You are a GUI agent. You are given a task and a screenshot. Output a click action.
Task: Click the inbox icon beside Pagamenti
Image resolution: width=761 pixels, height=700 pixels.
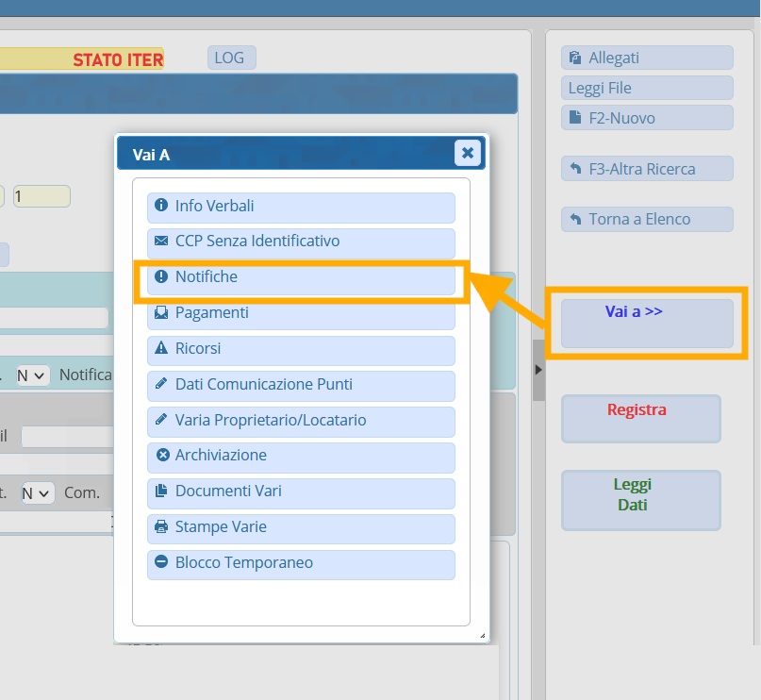click(x=160, y=313)
